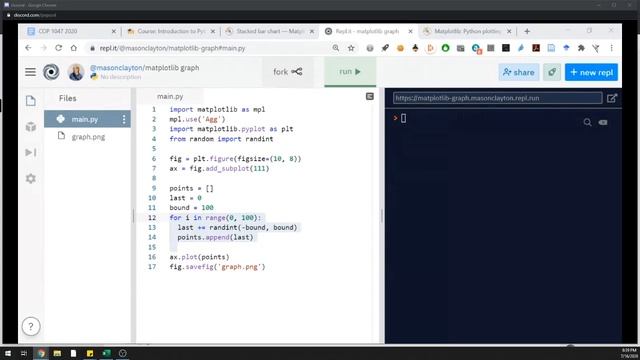Click the repl.run URL field
Viewport: 640px width, 360px height.
pos(498,98)
